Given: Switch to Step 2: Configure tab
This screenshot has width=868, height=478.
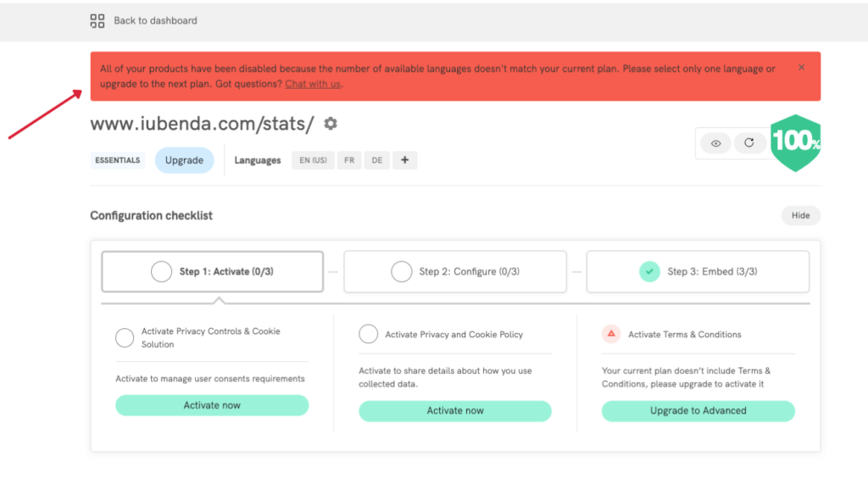Looking at the screenshot, I should click(455, 271).
